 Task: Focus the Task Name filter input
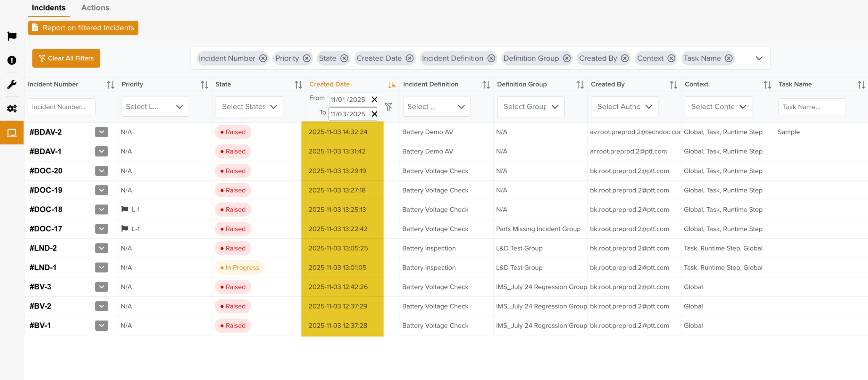click(812, 107)
